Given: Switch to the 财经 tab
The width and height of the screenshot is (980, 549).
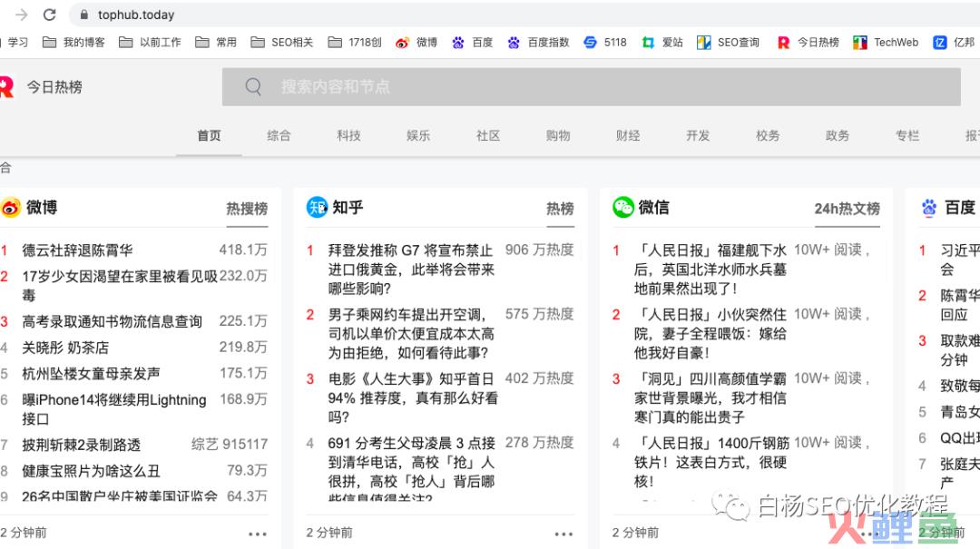Looking at the screenshot, I should (x=628, y=136).
